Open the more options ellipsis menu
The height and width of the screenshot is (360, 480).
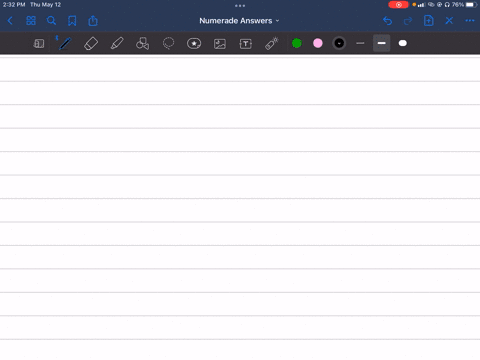click(x=470, y=21)
